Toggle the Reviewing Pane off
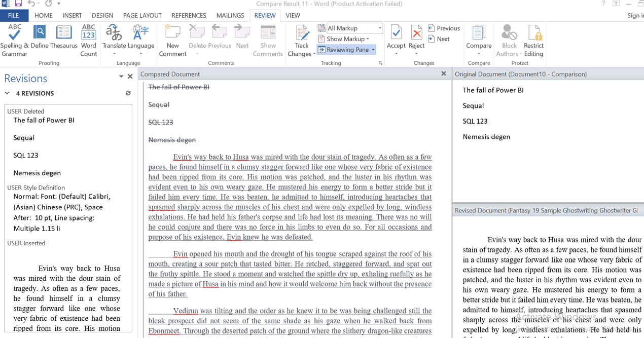This screenshot has width=644, height=338. point(346,49)
